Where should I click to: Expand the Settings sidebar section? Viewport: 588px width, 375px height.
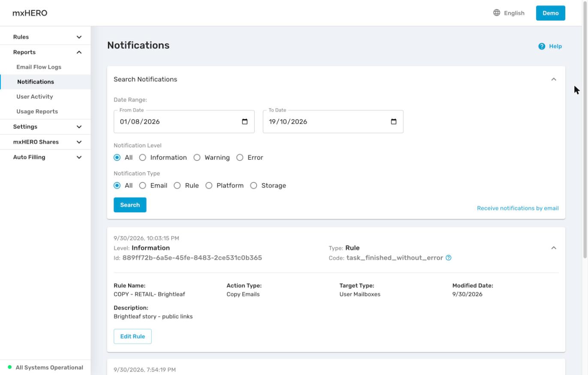(45, 127)
